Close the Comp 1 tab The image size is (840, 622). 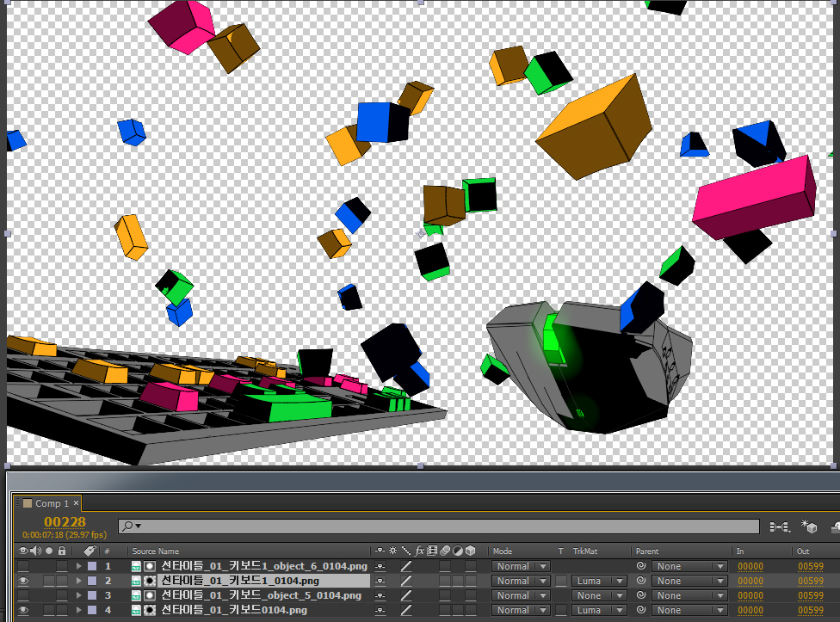pos(76,503)
